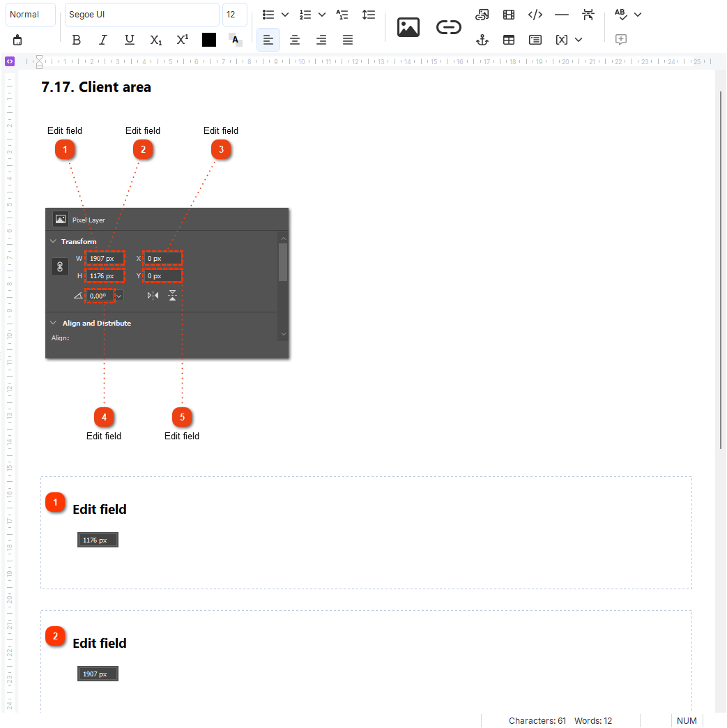Click the insert library picture link icon
The width and height of the screenshot is (727, 728).
point(482,15)
